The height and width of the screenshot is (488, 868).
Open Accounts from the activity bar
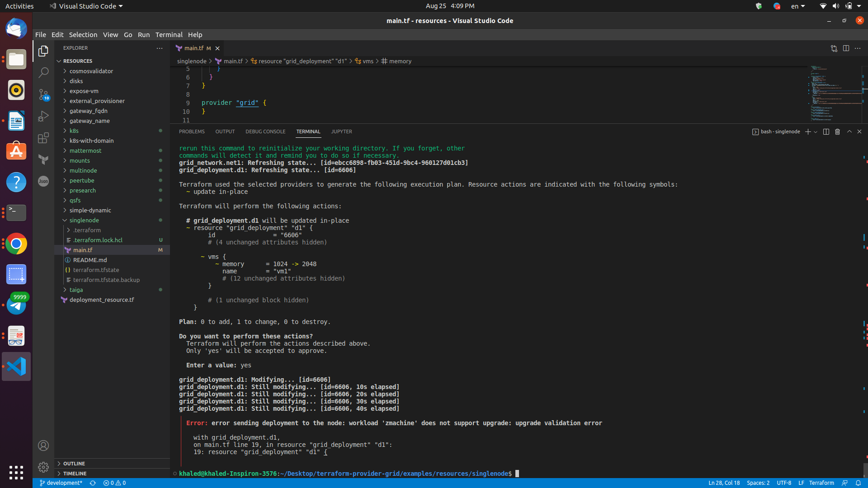point(43,446)
